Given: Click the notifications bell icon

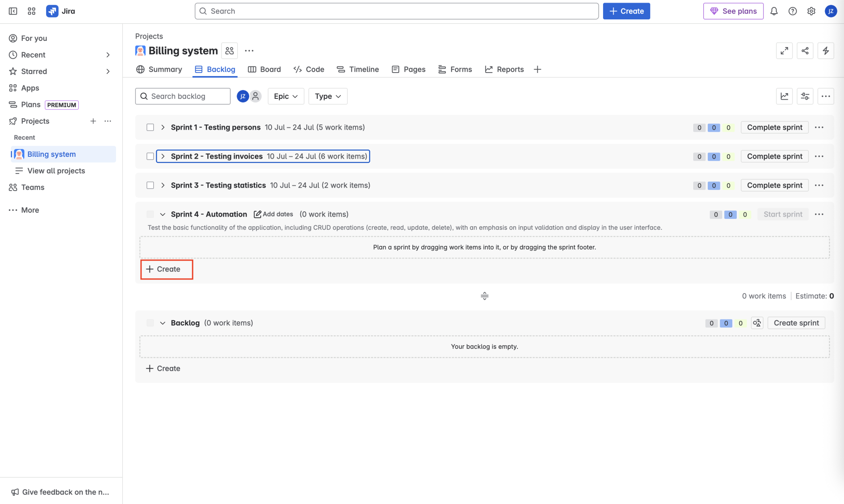Looking at the screenshot, I should [774, 11].
